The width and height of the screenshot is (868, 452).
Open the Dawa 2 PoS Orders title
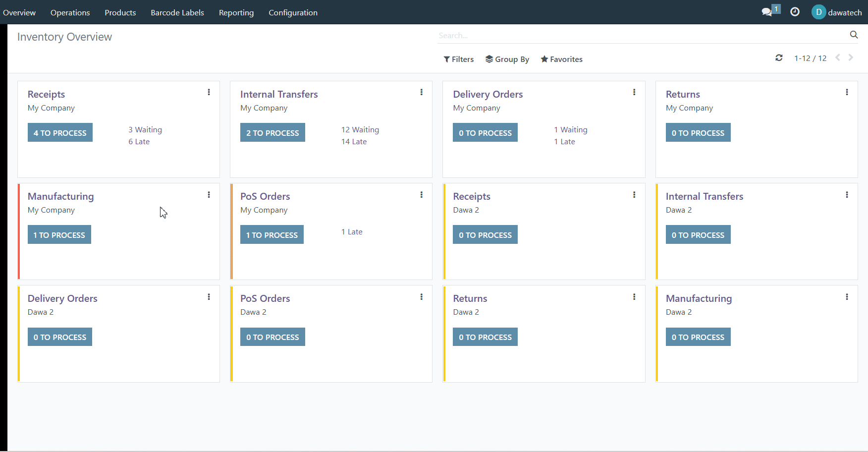coord(265,298)
